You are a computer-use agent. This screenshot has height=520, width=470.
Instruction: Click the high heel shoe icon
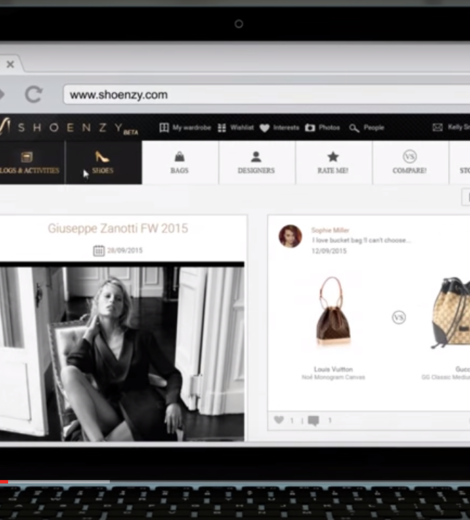pos(102,156)
